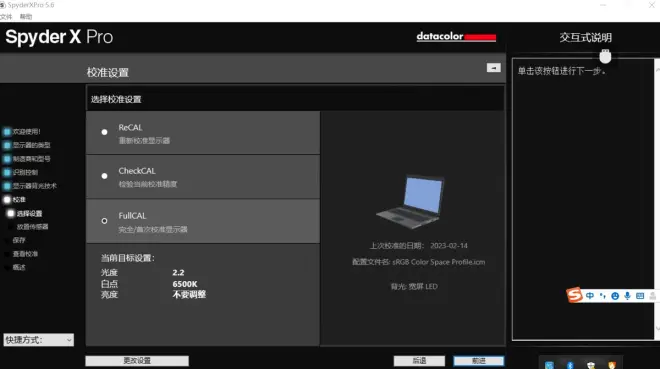Click the 宽屏 LED backlight text
The image size is (660, 369).
[x=423, y=287]
